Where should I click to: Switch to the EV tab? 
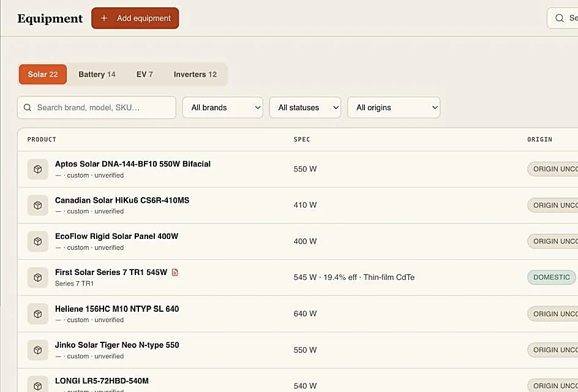click(x=144, y=75)
